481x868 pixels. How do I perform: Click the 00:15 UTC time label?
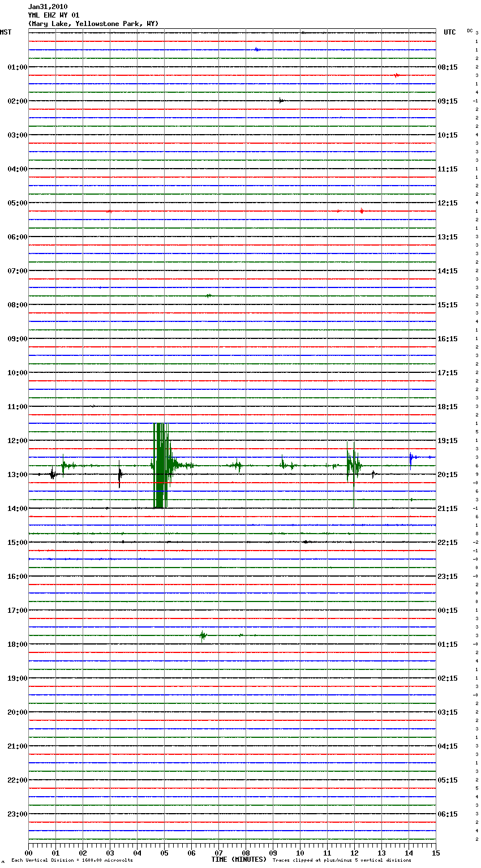pos(448,611)
